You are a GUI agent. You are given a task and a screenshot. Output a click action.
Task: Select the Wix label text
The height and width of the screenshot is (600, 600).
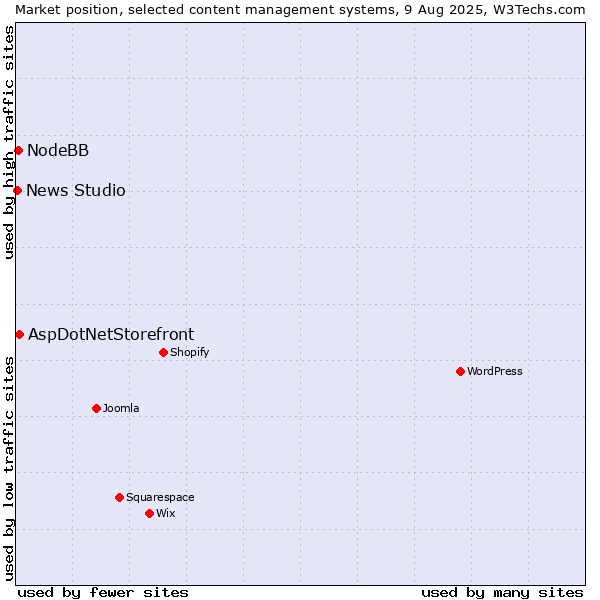166,514
